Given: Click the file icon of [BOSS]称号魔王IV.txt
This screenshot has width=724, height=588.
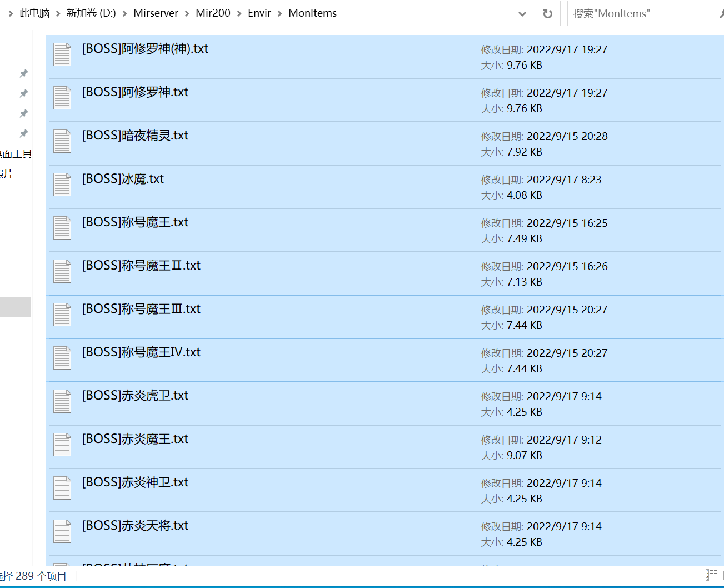Looking at the screenshot, I should (62, 358).
